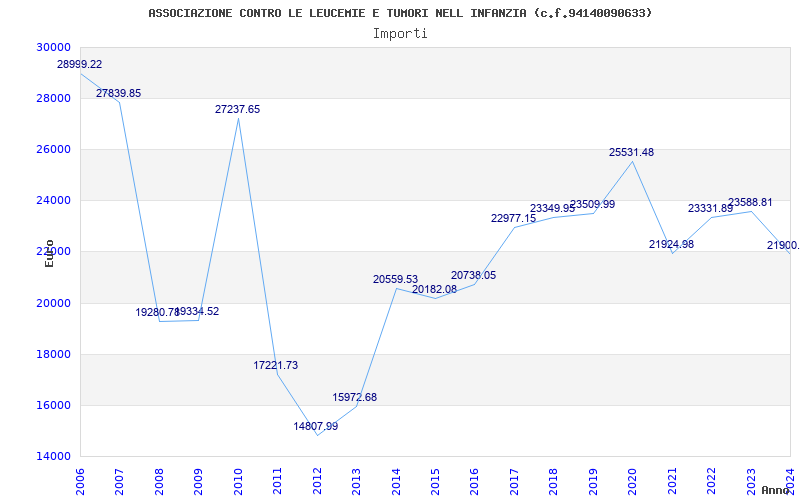
Task: Click the 18000 y-axis tick label
Action: click(x=54, y=354)
